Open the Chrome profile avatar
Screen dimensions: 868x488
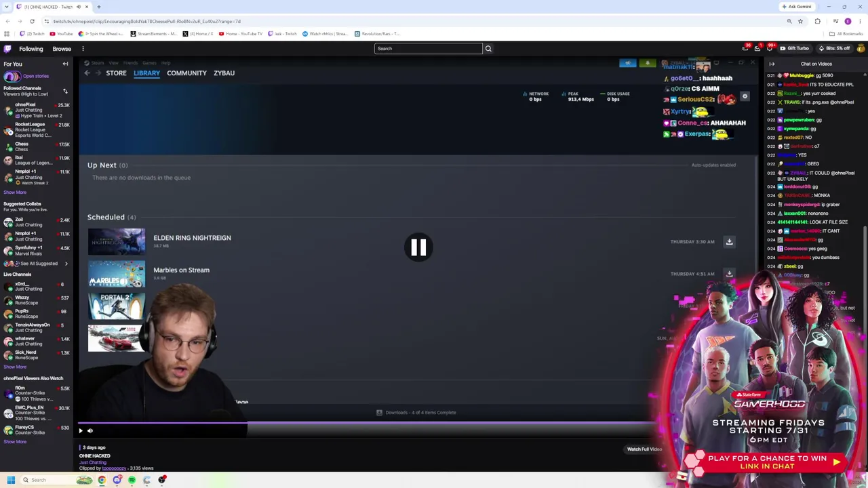(x=848, y=21)
